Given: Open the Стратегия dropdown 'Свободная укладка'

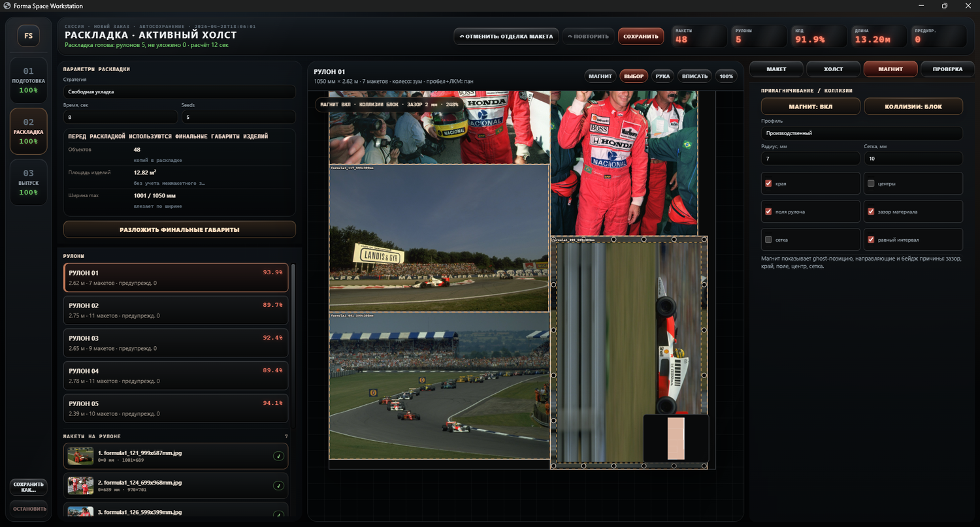Looking at the screenshot, I should point(179,92).
